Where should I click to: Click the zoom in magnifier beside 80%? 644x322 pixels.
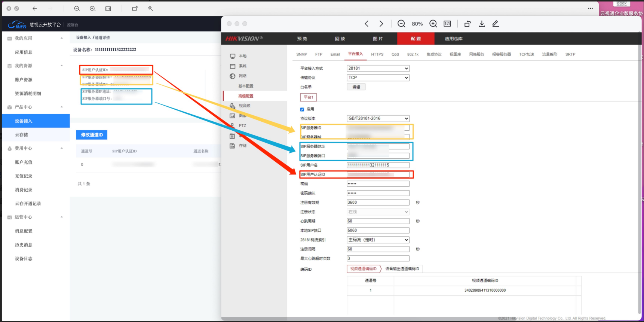tap(433, 24)
